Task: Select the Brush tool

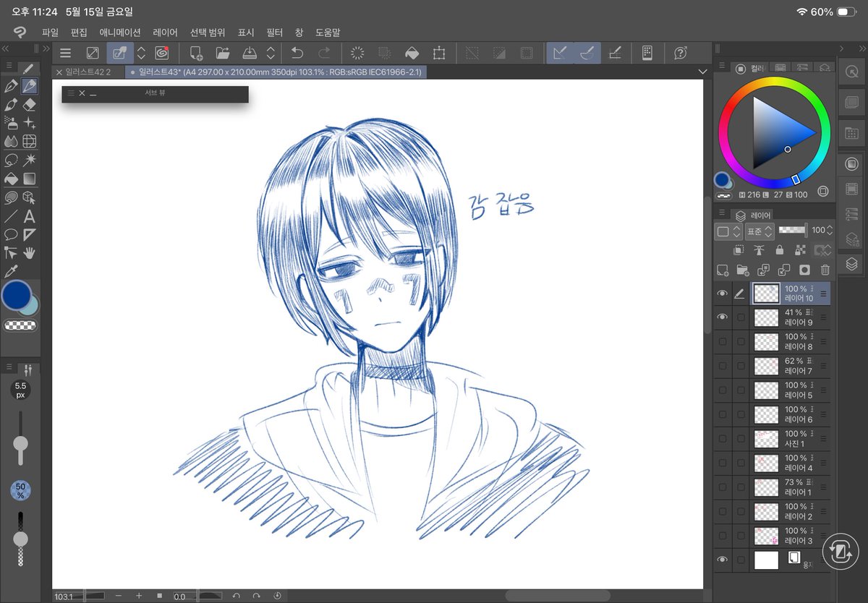Action: [11, 105]
